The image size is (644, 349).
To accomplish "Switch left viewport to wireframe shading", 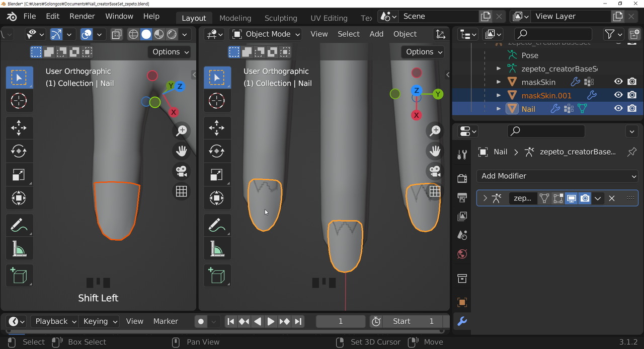I will pyautogui.click(x=133, y=34).
